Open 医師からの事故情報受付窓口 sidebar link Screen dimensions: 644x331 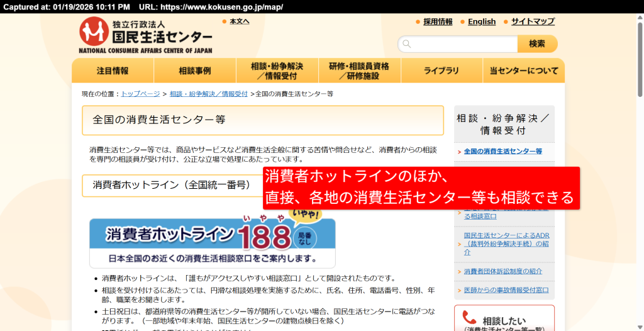coord(506,290)
